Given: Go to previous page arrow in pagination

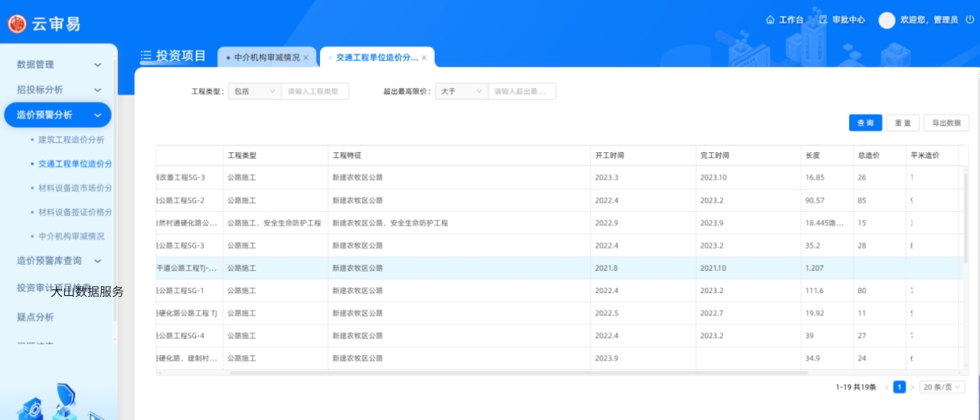Looking at the screenshot, I should tap(887, 387).
